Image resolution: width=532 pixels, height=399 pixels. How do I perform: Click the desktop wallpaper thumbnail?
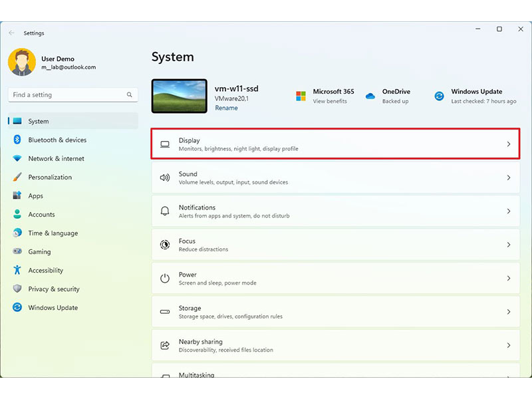pyautogui.click(x=179, y=96)
